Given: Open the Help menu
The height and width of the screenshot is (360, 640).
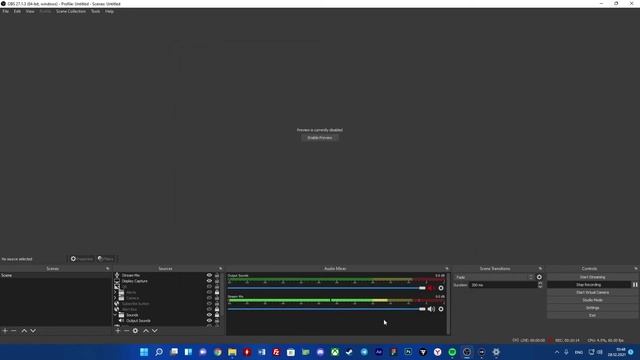Looking at the screenshot, I should click(x=109, y=11).
